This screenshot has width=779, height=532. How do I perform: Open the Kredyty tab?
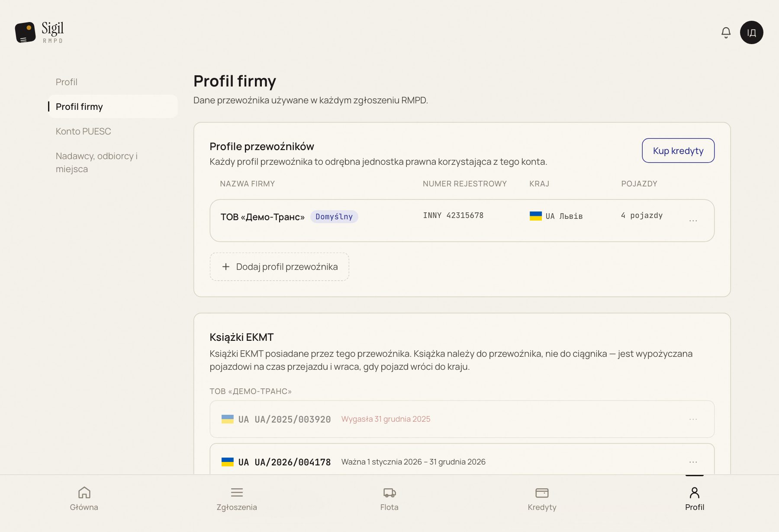point(542,499)
